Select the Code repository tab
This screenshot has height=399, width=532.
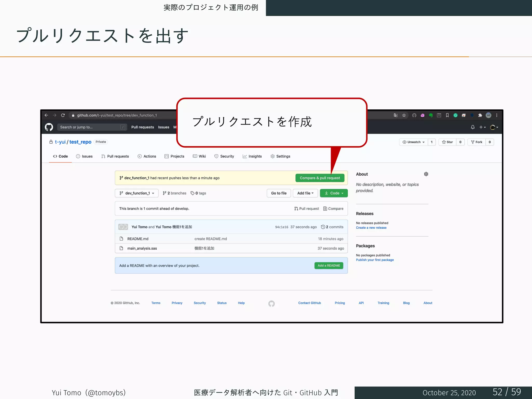click(60, 156)
